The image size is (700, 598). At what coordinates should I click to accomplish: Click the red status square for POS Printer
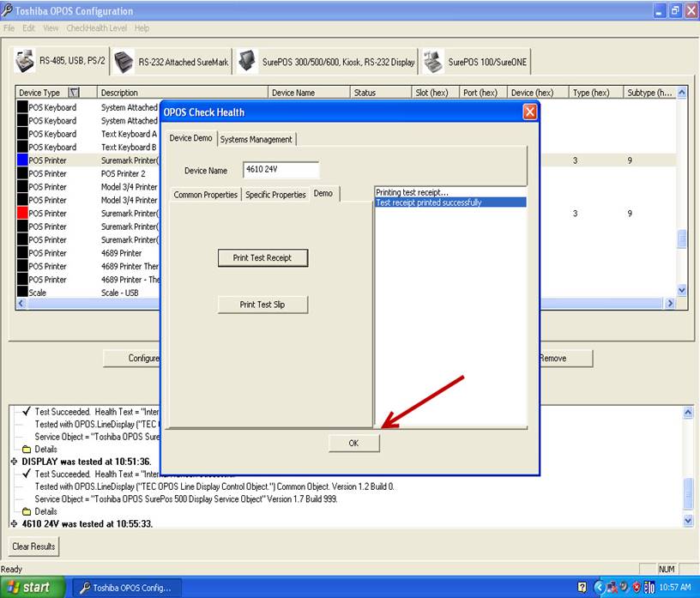pos(22,213)
